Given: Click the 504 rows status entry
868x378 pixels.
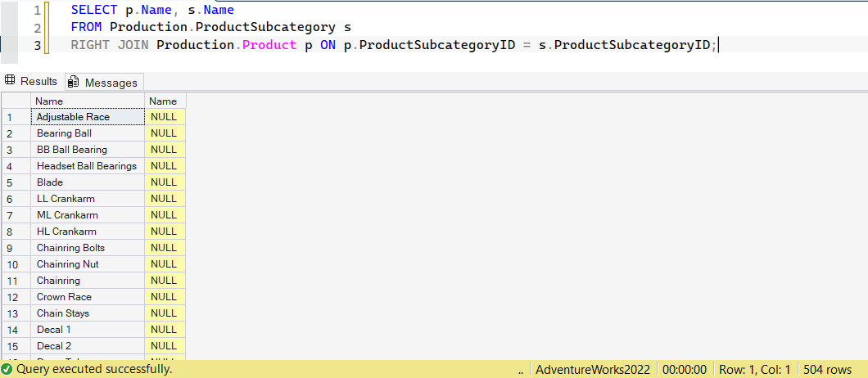Looking at the screenshot, I should click(828, 369).
